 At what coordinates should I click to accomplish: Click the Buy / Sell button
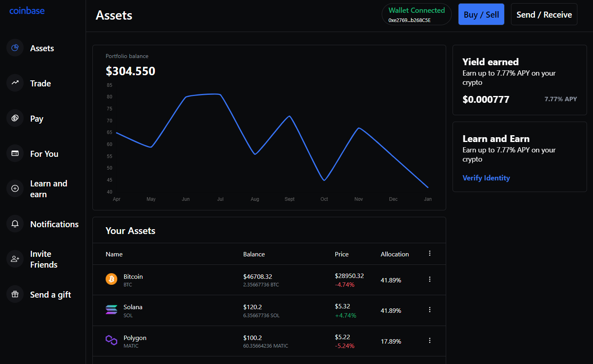pyautogui.click(x=481, y=14)
